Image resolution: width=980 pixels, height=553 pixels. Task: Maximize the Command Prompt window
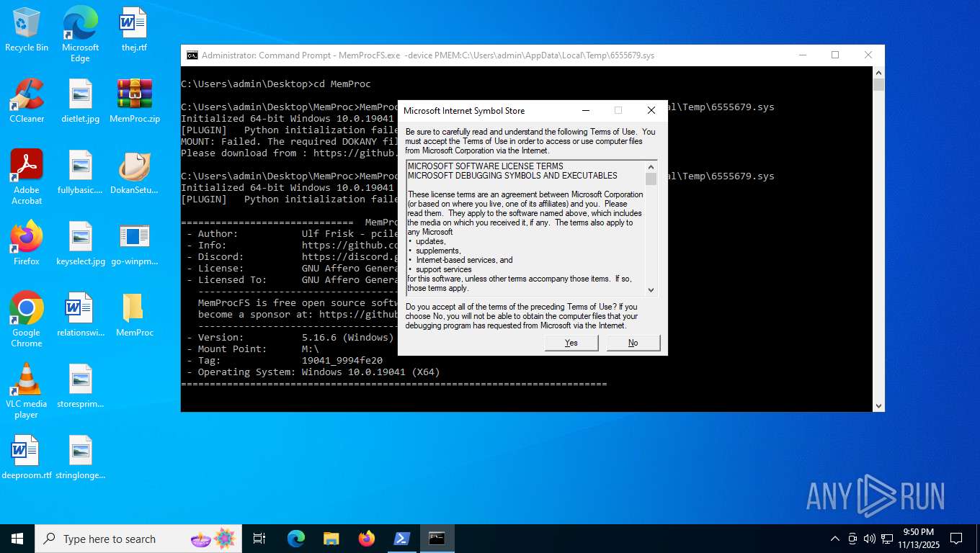click(x=835, y=55)
